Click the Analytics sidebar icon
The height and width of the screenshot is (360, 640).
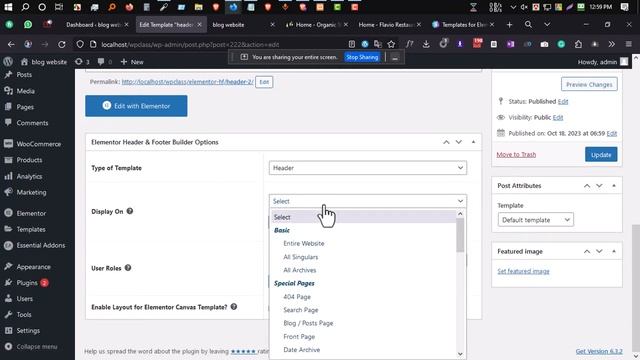pyautogui.click(x=8, y=176)
